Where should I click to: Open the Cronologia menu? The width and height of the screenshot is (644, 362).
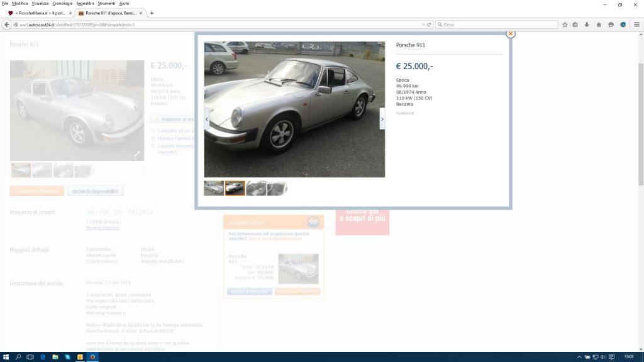pyautogui.click(x=62, y=3)
